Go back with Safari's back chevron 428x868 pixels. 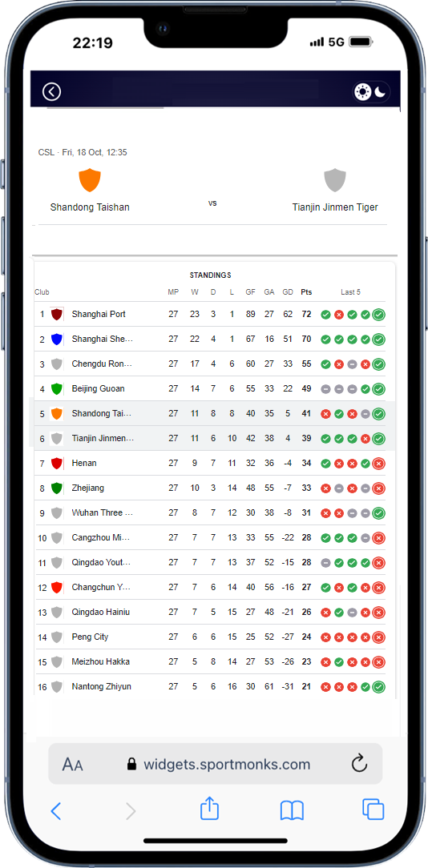point(55,811)
